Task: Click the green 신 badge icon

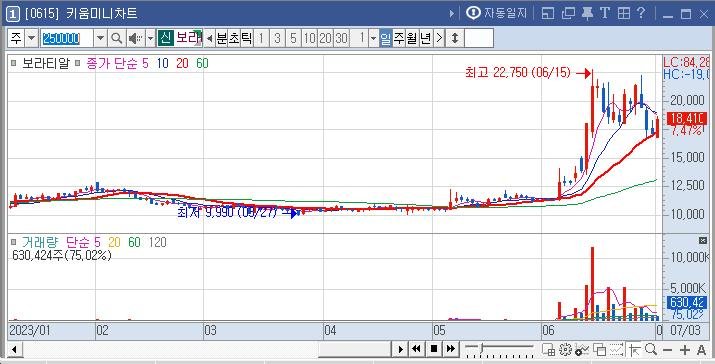Action: click(x=166, y=38)
